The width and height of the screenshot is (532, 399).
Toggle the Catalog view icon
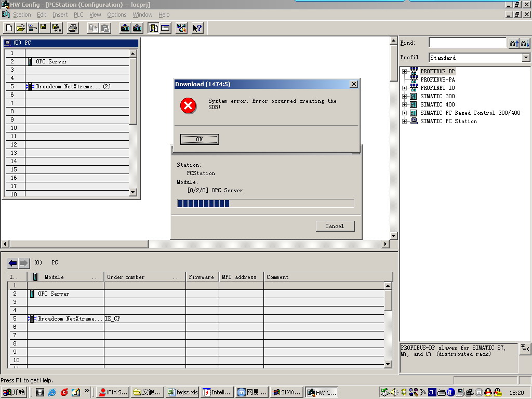(x=153, y=28)
